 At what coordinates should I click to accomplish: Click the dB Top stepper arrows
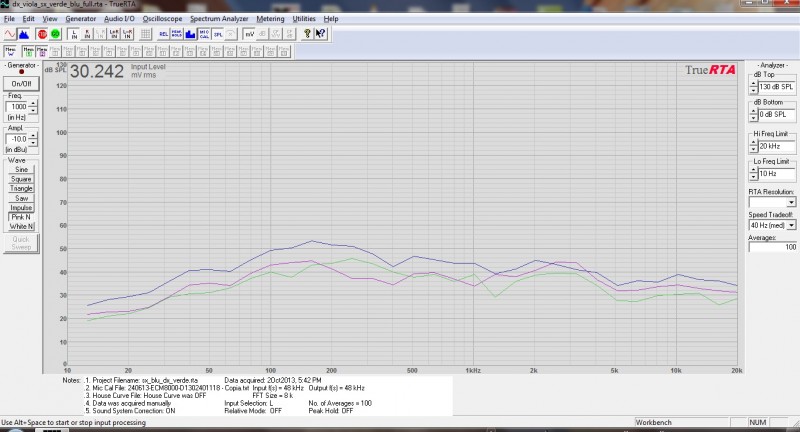pos(754,87)
